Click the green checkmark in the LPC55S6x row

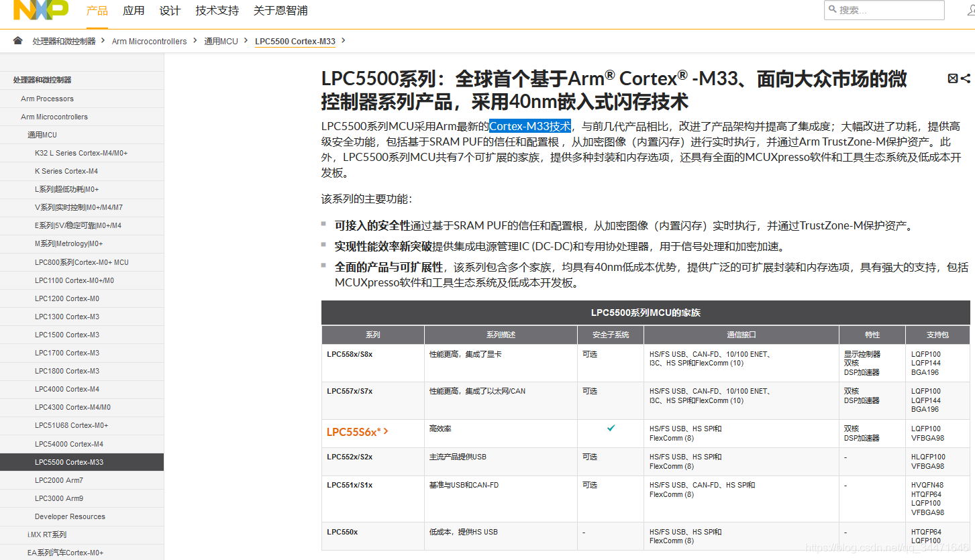coord(611,427)
